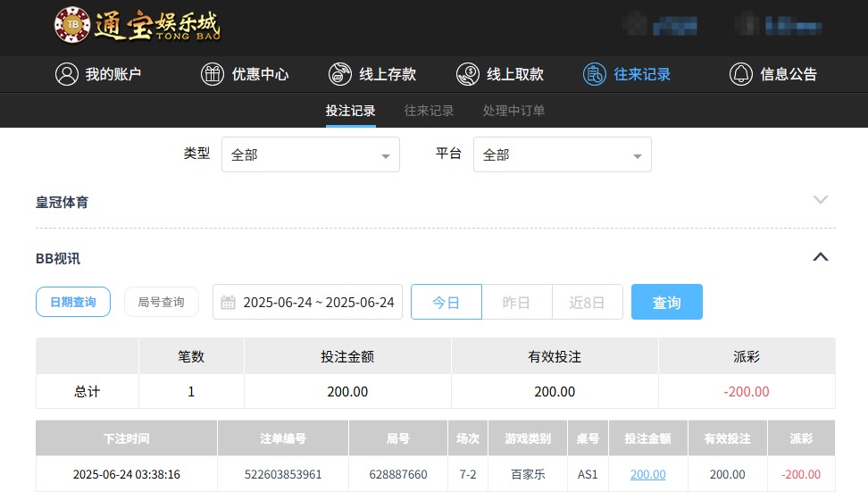The height and width of the screenshot is (500, 868).
Task: Open the 类型 dropdown
Action: coord(311,154)
